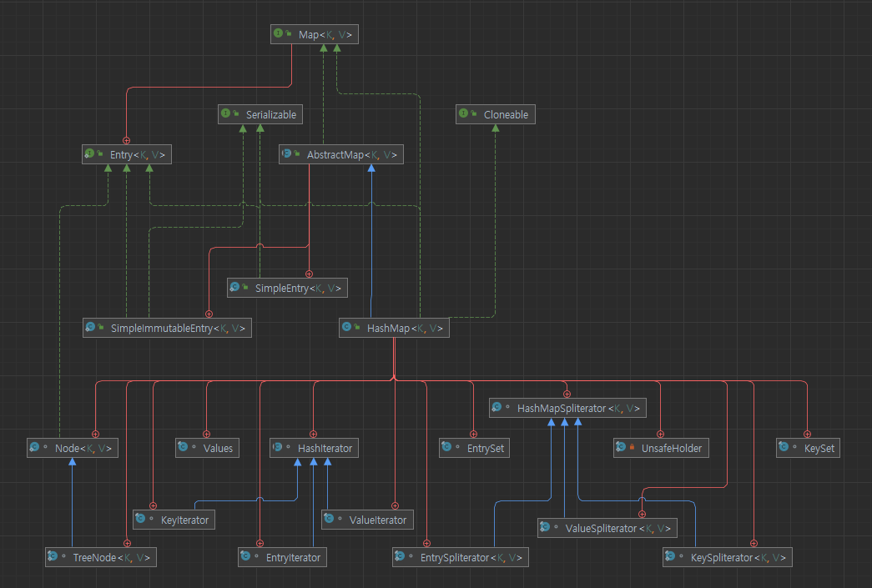Click the abstract class icon on AbstractMap
Image resolution: width=872 pixels, height=588 pixels.
tap(287, 153)
